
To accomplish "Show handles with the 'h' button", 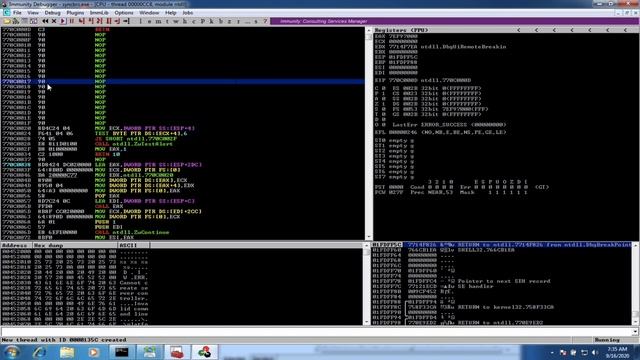I will pyautogui.click(x=184, y=21).
